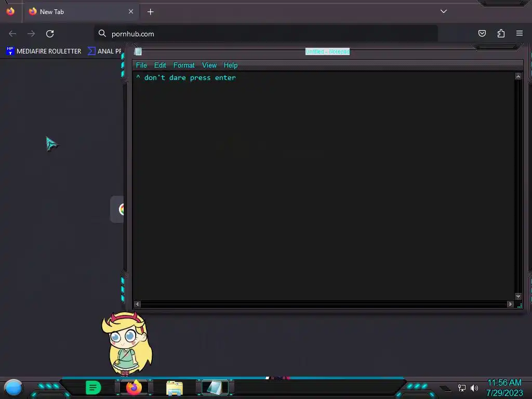Click the text "don't dare press enter"
Viewport: 532px width, 399px height.
click(190, 78)
